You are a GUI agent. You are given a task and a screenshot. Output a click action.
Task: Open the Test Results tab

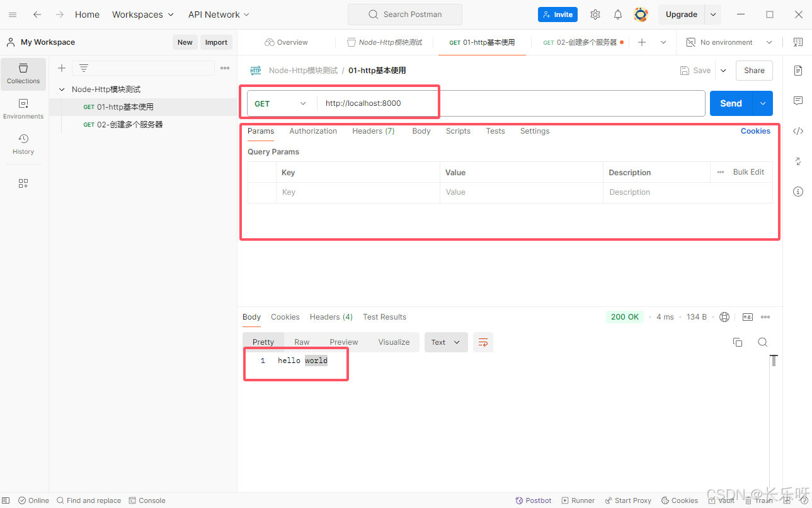pyautogui.click(x=384, y=317)
